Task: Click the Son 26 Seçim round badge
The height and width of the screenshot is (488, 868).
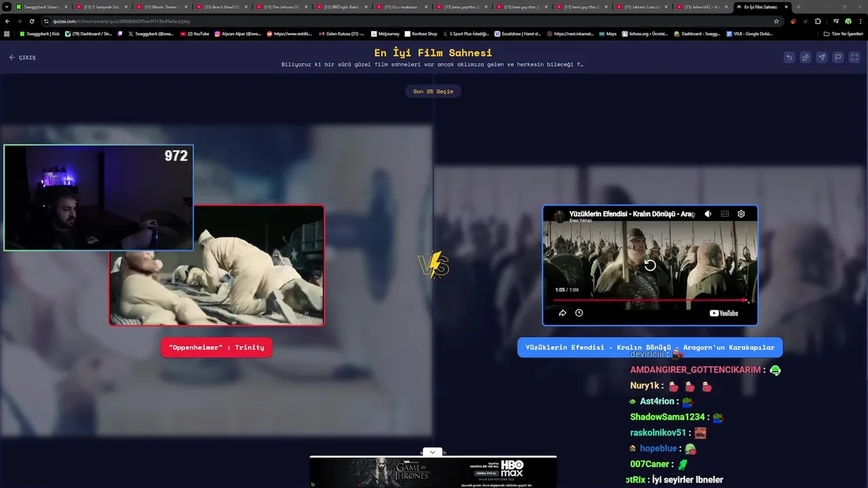Action: point(433,91)
